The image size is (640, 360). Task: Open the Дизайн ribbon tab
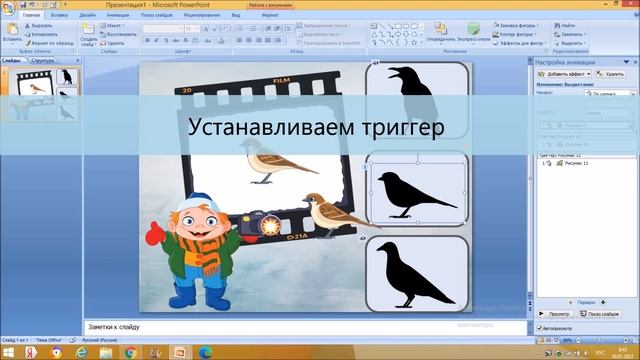87,15
